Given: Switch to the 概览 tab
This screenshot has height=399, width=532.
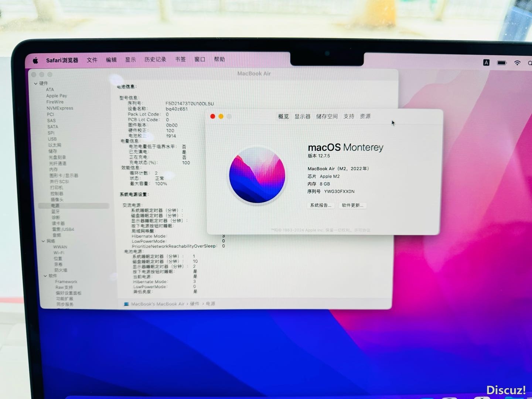Looking at the screenshot, I should [283, 116].
